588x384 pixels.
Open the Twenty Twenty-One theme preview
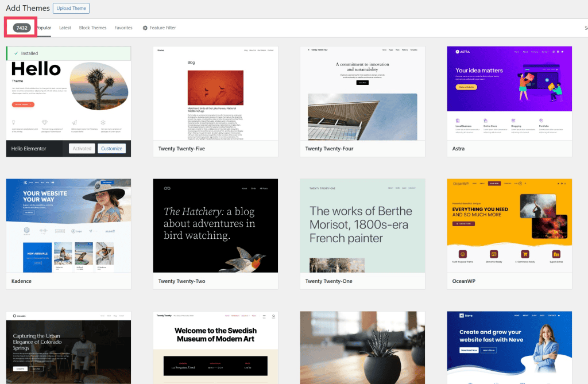363,226
